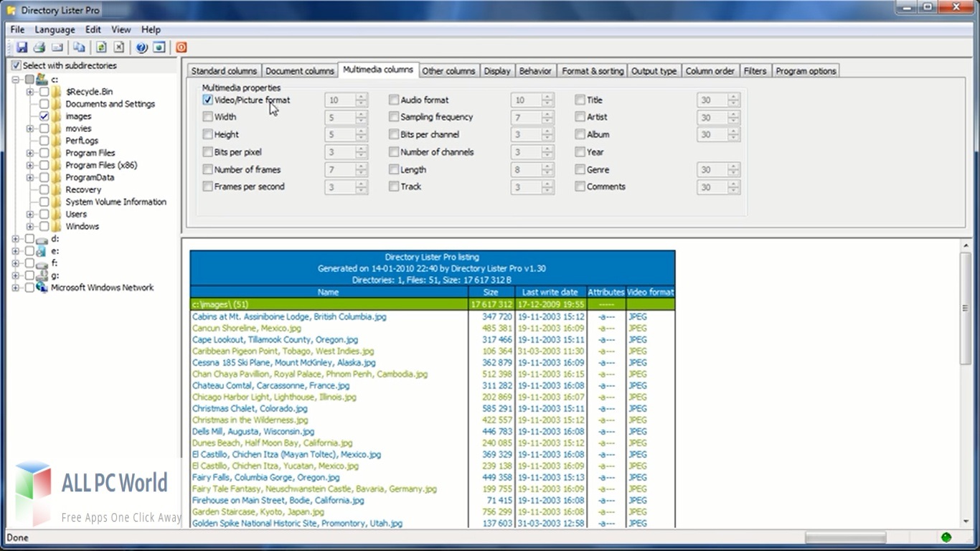
Task: Open the Edit menu
Action: tap(93, 29)
